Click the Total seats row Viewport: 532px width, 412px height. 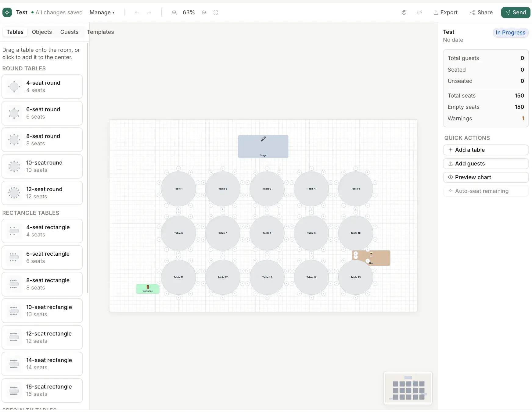[x=486, y=96]
